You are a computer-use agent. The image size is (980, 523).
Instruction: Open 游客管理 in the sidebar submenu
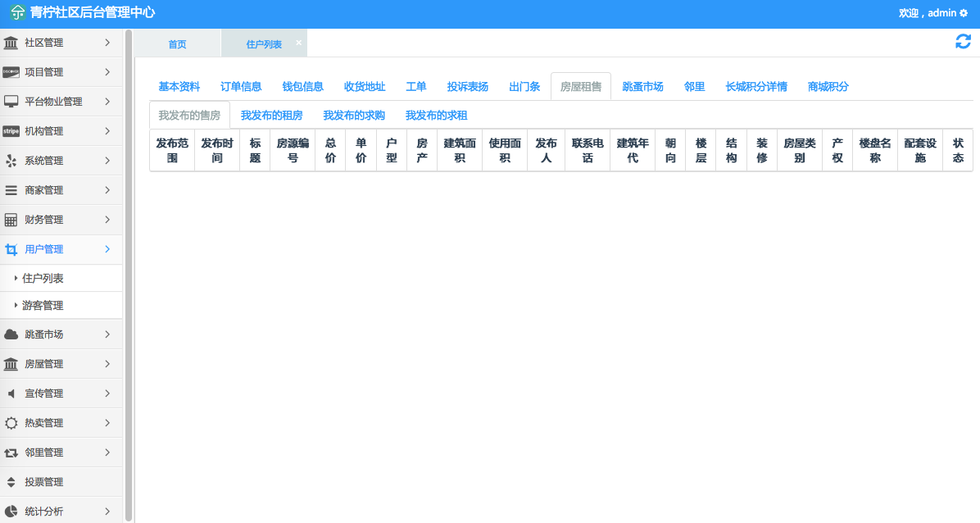[61, 305]
